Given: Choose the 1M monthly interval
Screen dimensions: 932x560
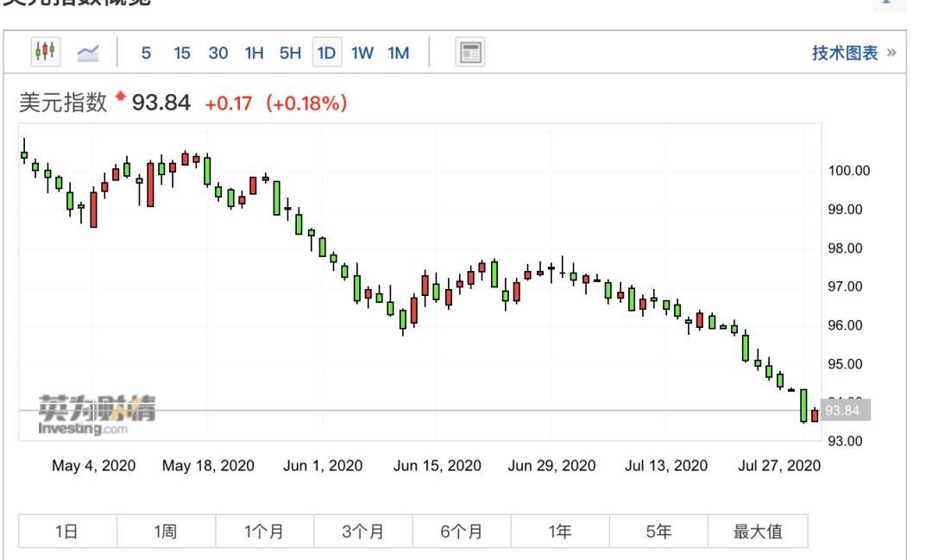Looking at the screenshot, I should tap(398, 53).
